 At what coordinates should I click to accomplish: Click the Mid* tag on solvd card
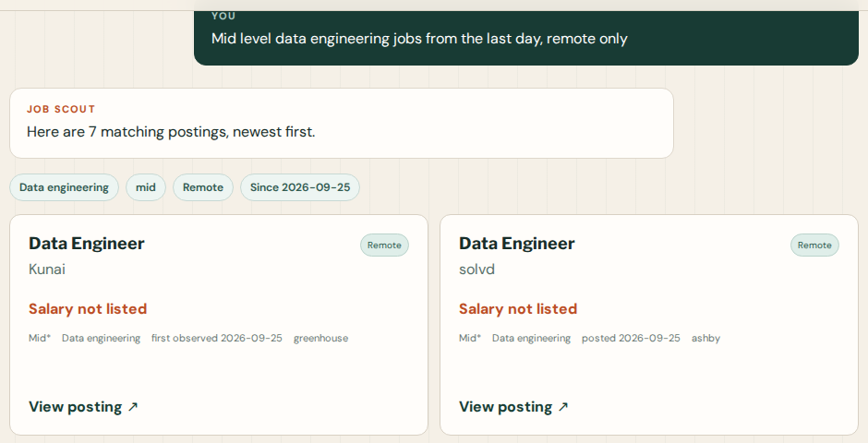pyautogui.click(x=469, y=338)
